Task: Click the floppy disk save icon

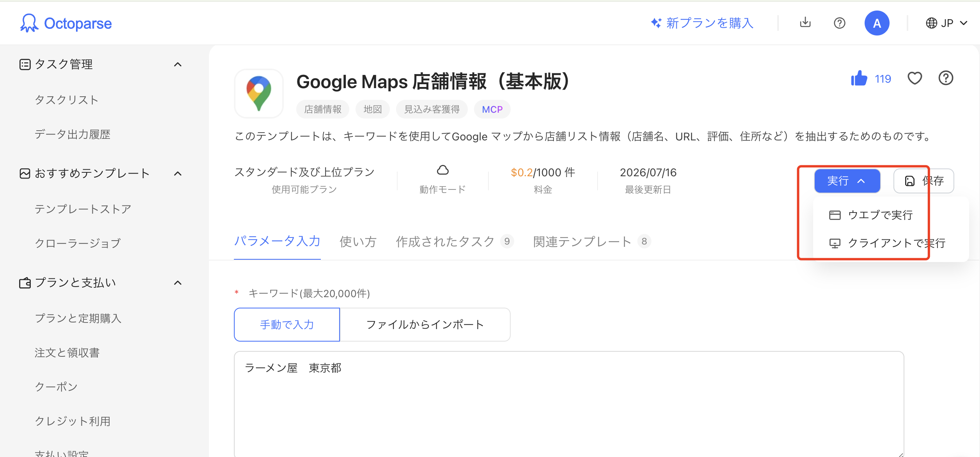Action: (909, 181)
